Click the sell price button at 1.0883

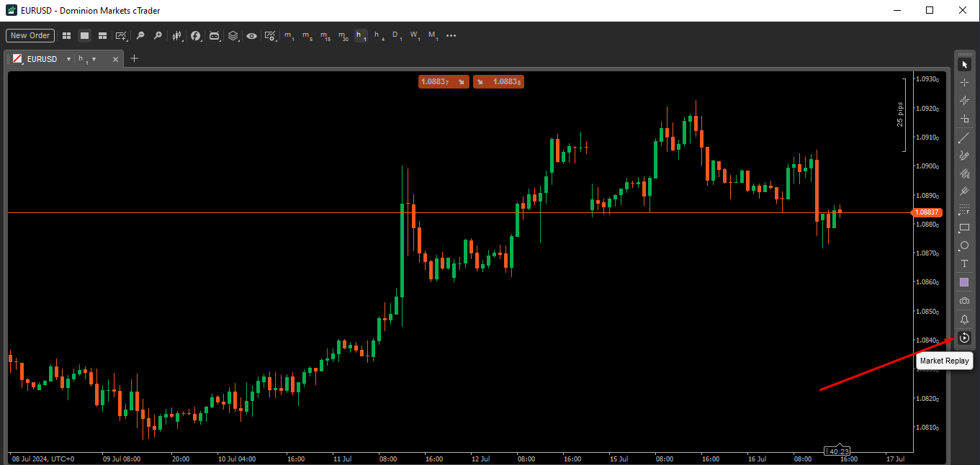[x=443, y=81]
